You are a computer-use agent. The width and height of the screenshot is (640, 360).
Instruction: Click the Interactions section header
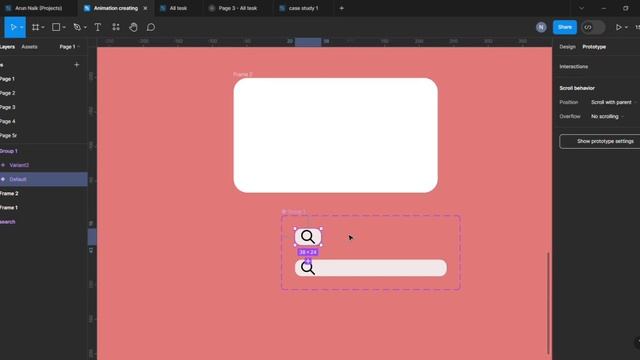click(573, 67)
